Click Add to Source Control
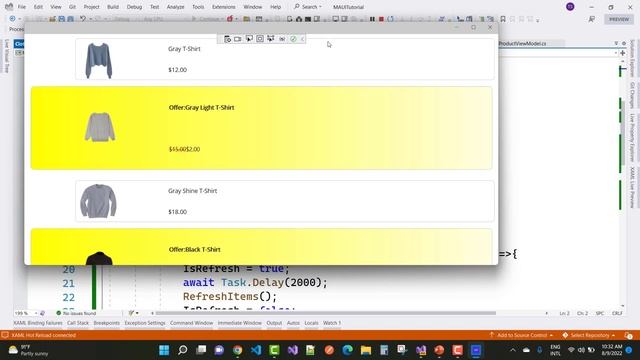The height and width of the screenshot is (360, 640). click(x=521, y=335)
